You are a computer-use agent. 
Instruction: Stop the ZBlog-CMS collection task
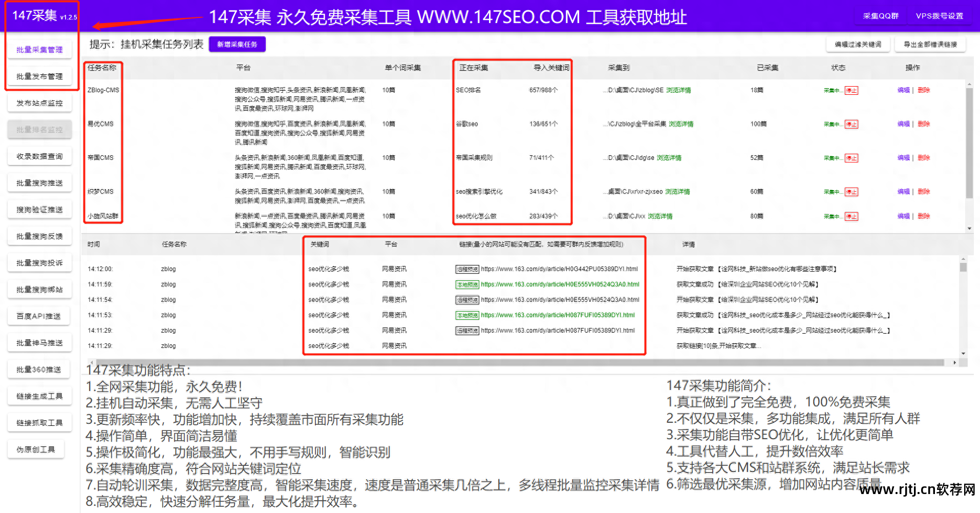click(851, 90)
